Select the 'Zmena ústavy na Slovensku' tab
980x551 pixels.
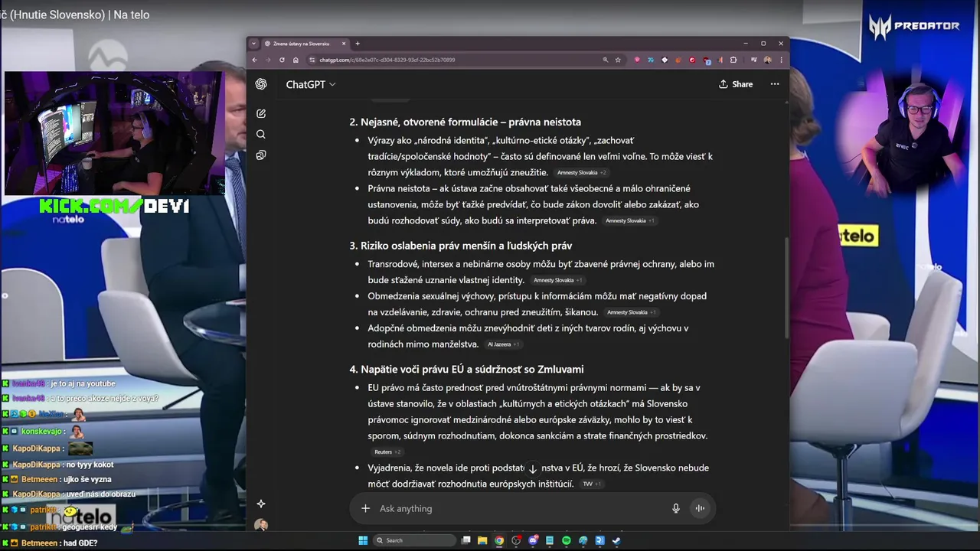(301, 44)
